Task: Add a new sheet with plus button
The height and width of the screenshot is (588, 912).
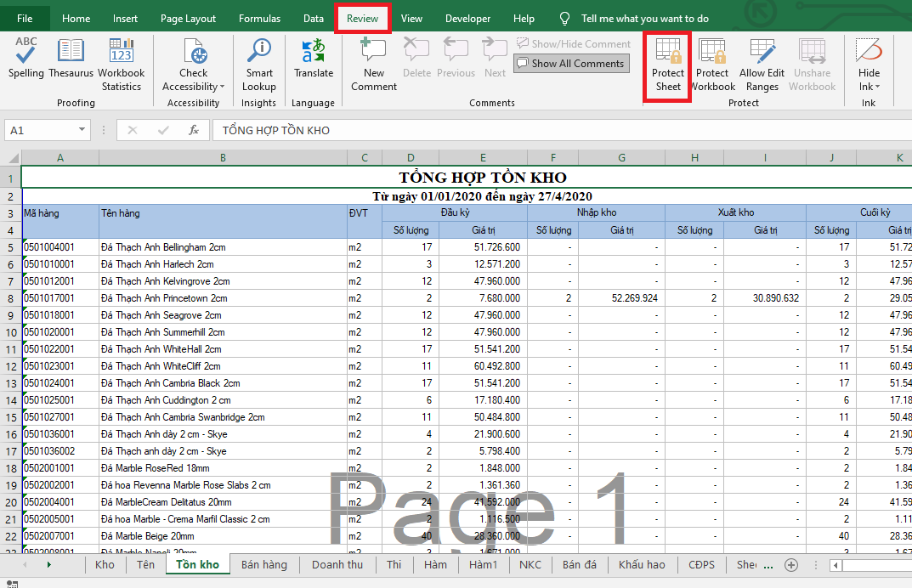Action: [790, 565]
